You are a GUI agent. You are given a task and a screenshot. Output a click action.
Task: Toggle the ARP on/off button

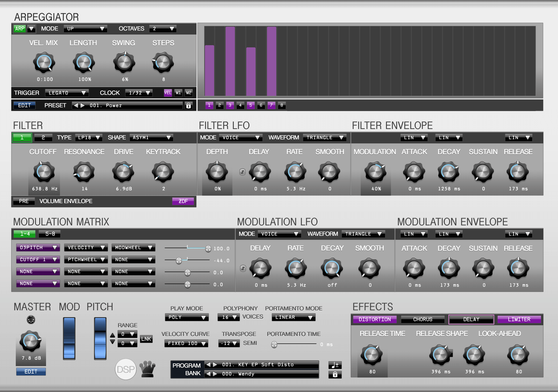click(20, 29)
